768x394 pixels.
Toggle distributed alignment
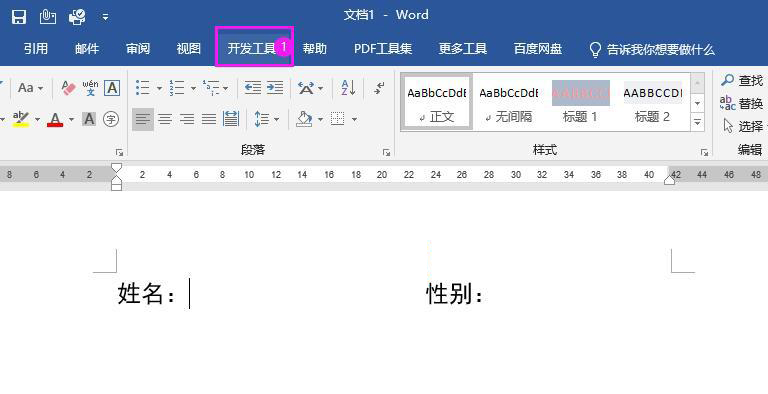pyautogui.click(x=230, y=119)
